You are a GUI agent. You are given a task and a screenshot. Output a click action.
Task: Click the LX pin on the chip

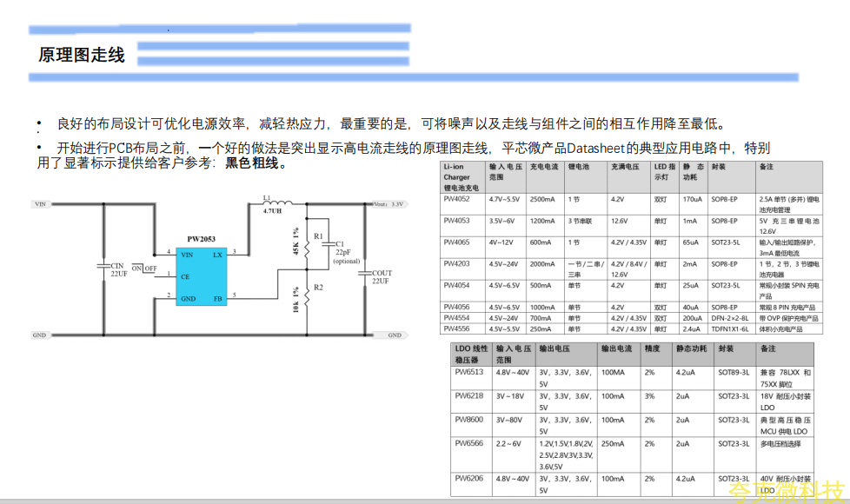[x=217, y=255]
